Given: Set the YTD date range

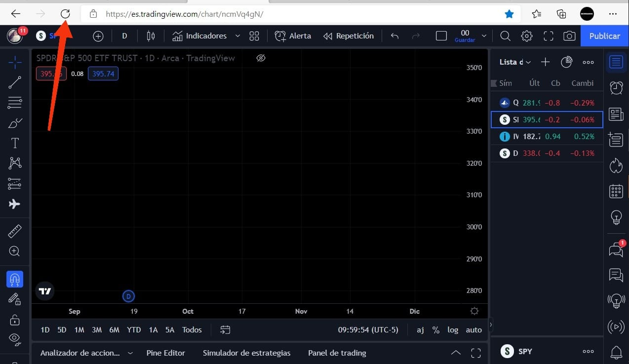Looking at the screenshot, I should pyautogui.click(x=134, y=330).
